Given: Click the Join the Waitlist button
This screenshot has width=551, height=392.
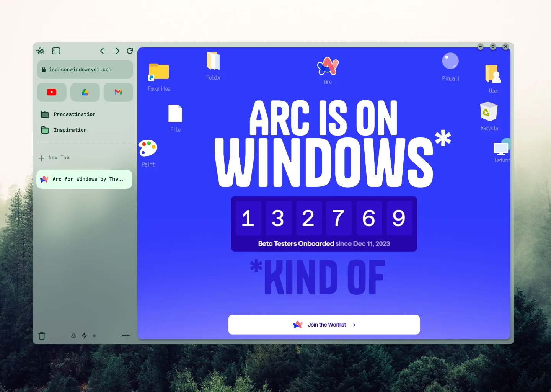Looking at the screenshot, I should pyautogui.click(x=324, y=324).
